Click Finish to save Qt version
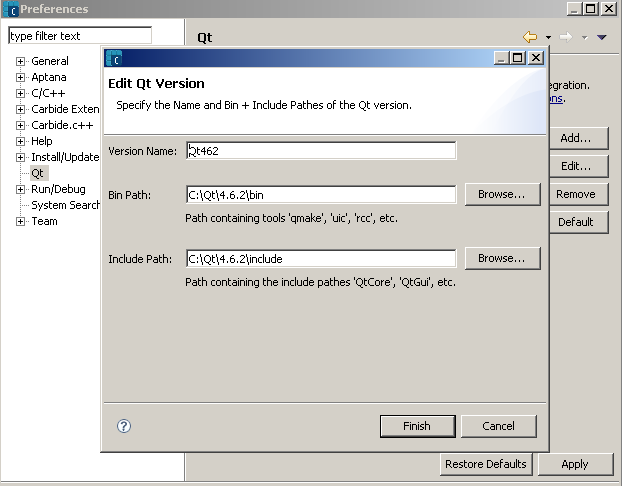This screenshot has height=486, width=622. (x=417, y=426)
